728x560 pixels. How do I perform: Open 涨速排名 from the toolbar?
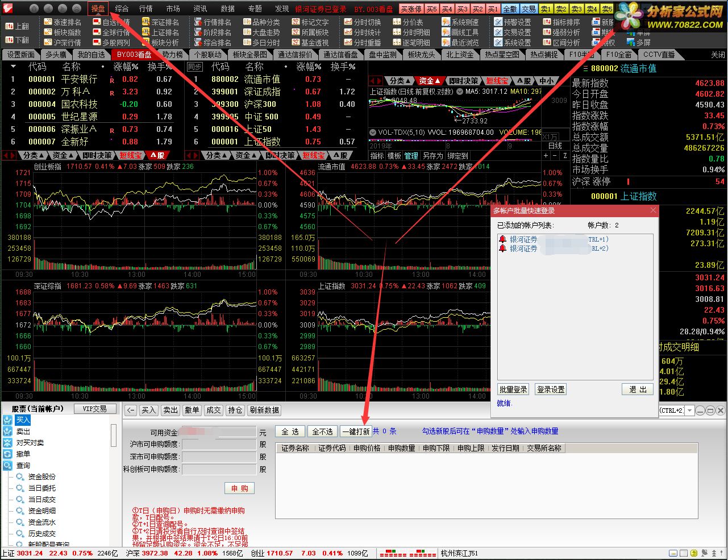click(63, 22)
